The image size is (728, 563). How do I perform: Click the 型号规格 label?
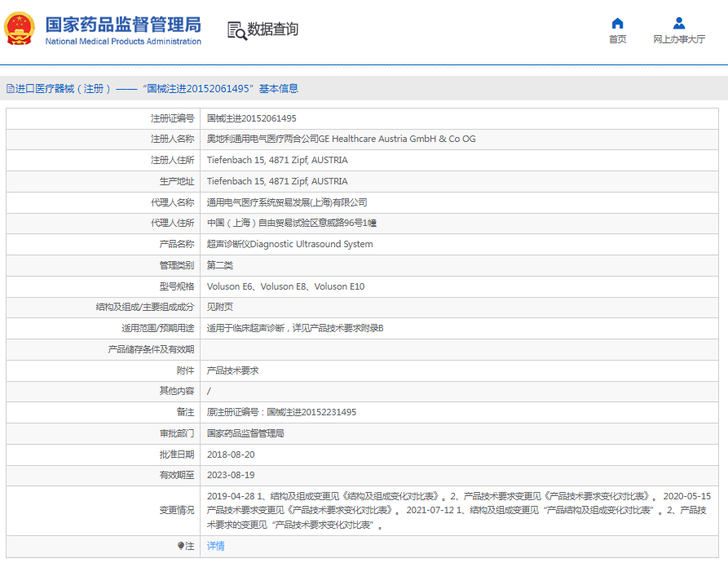coord(176,286)
